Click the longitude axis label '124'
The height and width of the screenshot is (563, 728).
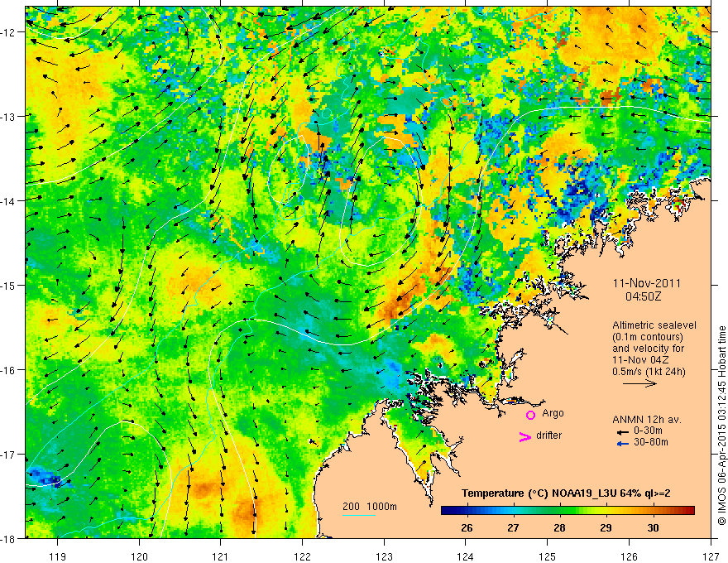point(466,556)
